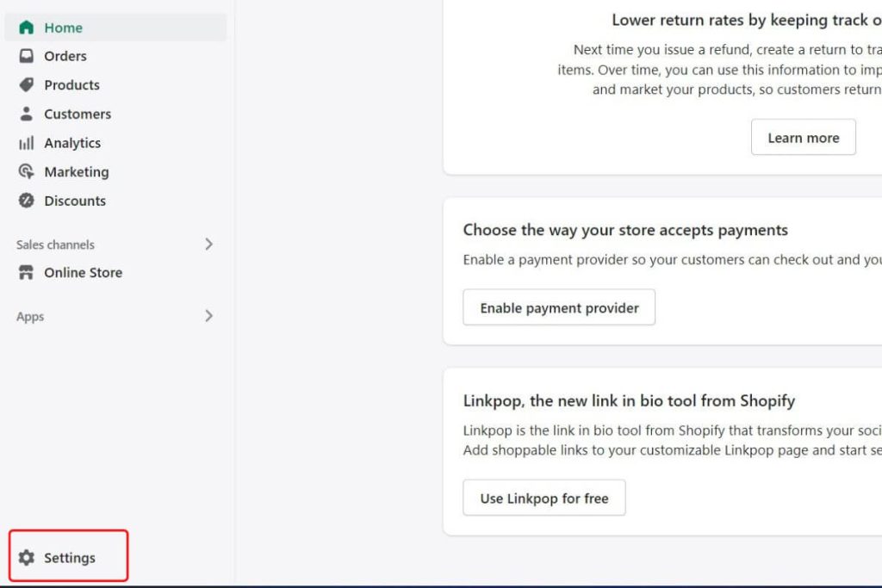Click the Orders inbox icon

[27, 56]
